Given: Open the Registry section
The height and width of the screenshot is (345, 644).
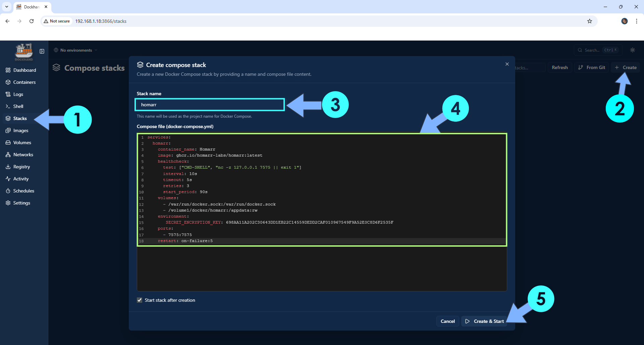Looking at the screenshot, I should (x=21, y=167).
